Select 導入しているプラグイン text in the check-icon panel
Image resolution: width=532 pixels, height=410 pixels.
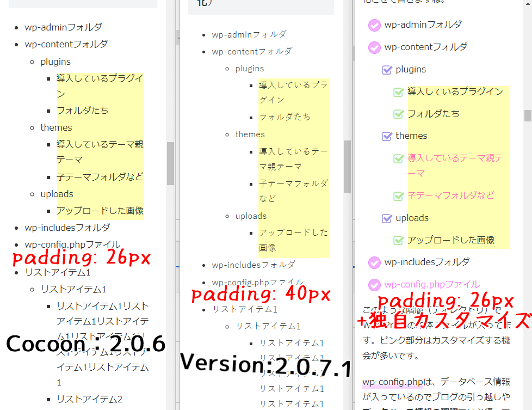(455, 91)
